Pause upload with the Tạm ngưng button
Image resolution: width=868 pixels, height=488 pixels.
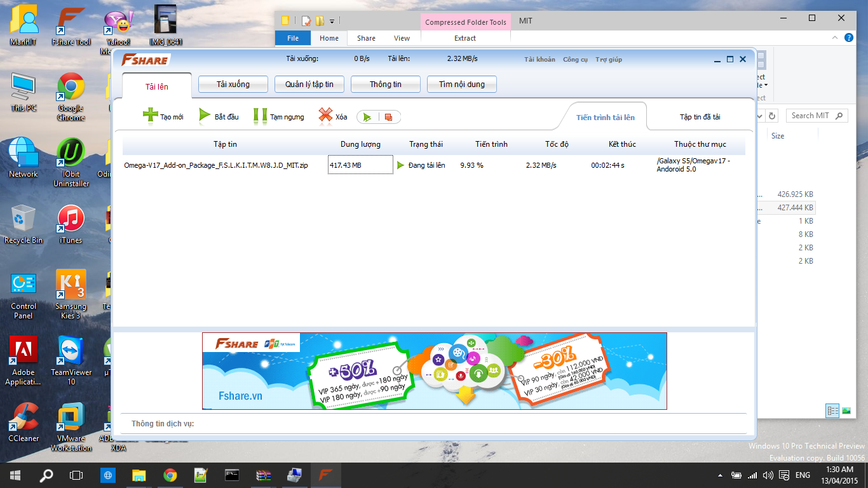(278, 116)
